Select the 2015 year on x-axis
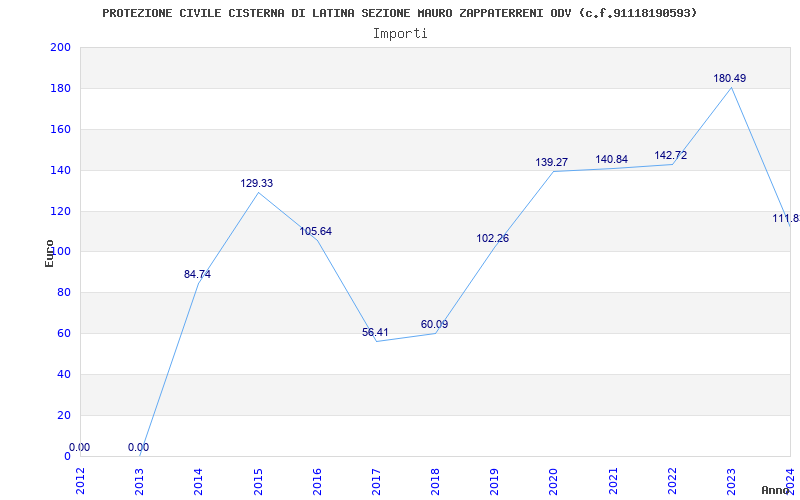The width and height of the screenshot is (800, 500). click(258, 479)
